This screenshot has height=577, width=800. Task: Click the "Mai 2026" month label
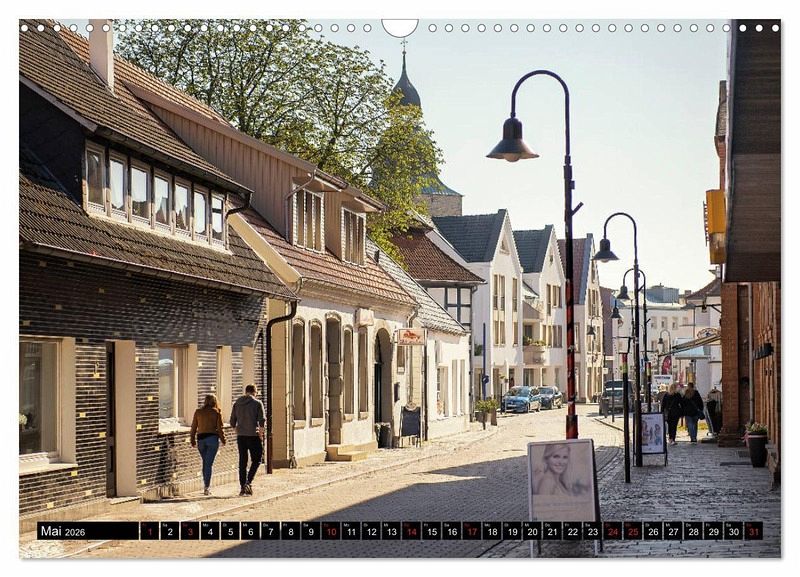pyautogui.click(x=63, y=531)
